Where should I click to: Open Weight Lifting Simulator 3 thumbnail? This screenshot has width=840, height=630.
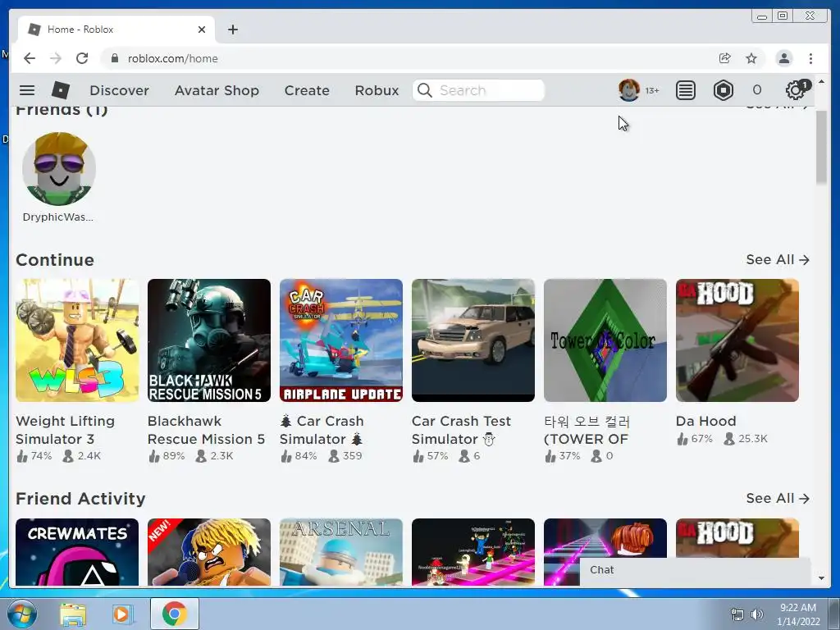(x=77, y=340)
